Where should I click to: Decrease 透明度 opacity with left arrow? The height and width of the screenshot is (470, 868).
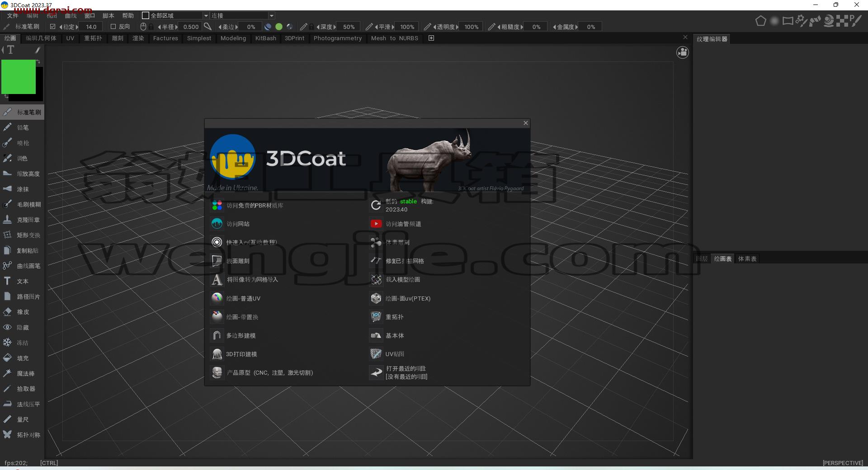435,27
